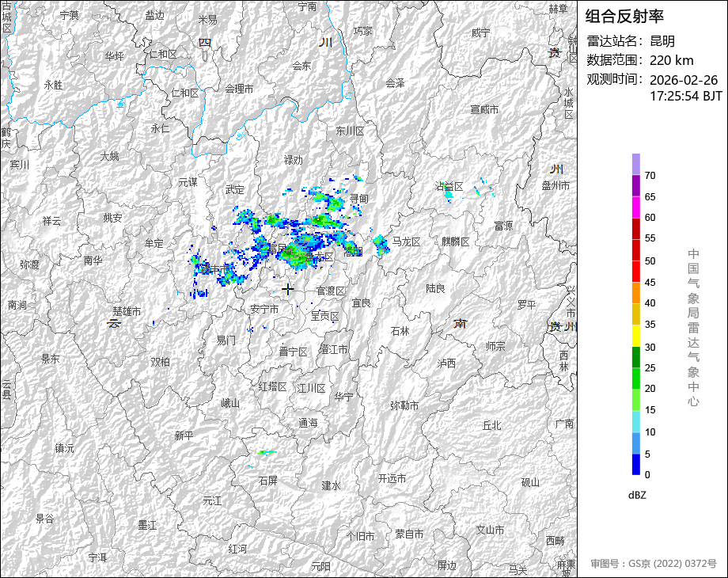Screen dimensions: 728x578
Task: Click the 220 km data range value
Action: (671, 60)
